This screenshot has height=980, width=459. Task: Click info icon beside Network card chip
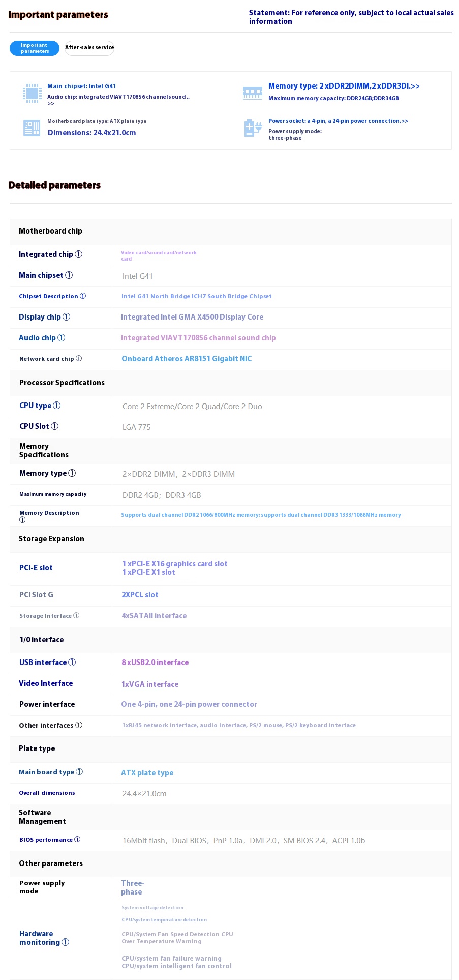[x=79, y=359]
